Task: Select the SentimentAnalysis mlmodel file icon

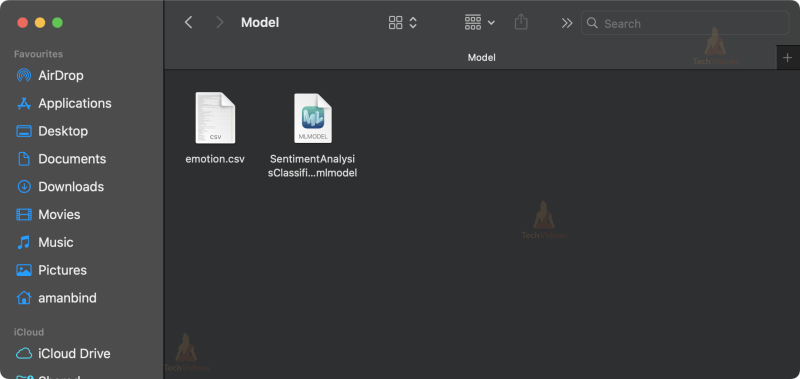Action: click(x=313, y=118)
